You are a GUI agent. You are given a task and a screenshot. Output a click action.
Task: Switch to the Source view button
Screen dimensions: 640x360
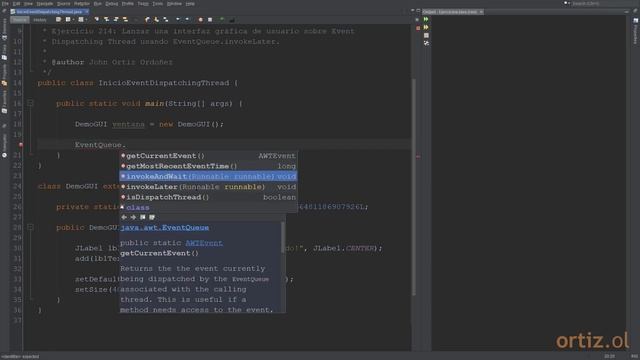(20, 20)
